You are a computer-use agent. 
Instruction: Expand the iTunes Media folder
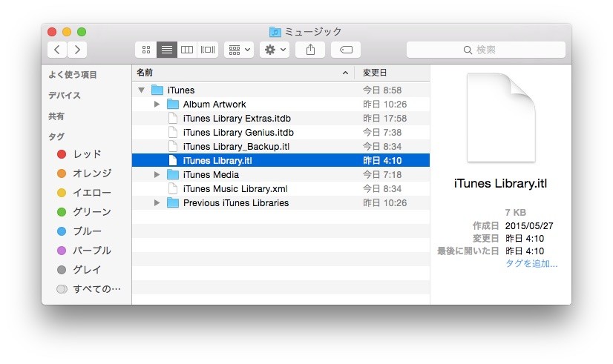coord(157,174)
